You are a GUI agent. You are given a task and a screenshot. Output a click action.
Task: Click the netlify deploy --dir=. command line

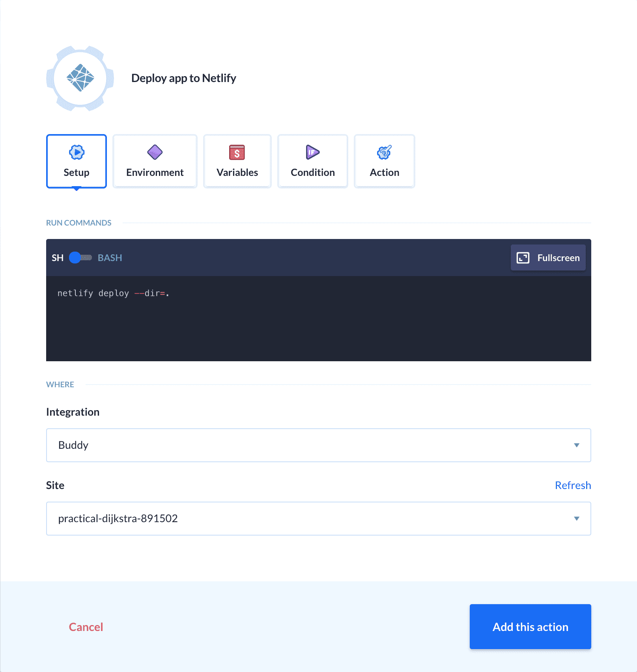[113, 293]
